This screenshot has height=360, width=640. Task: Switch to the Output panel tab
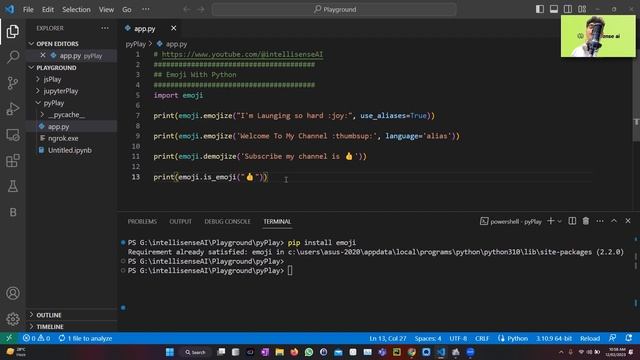click(x=180, y=221)
